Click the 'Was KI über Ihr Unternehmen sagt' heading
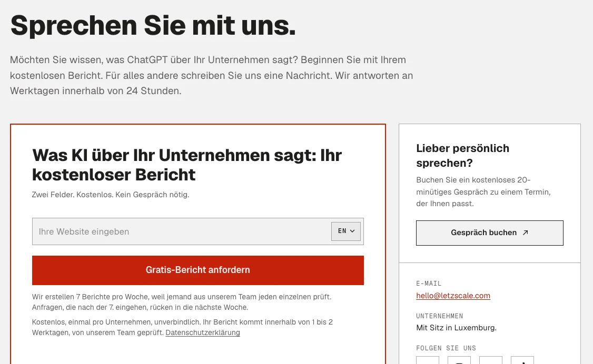Viewport: 593px width, 364px height. (187, 165)
